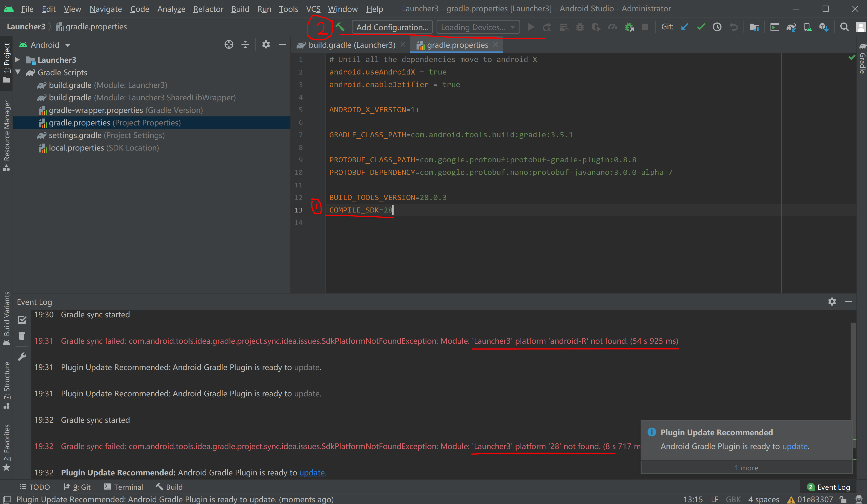Open Event Log settings gear

click(x=832, y=302)
